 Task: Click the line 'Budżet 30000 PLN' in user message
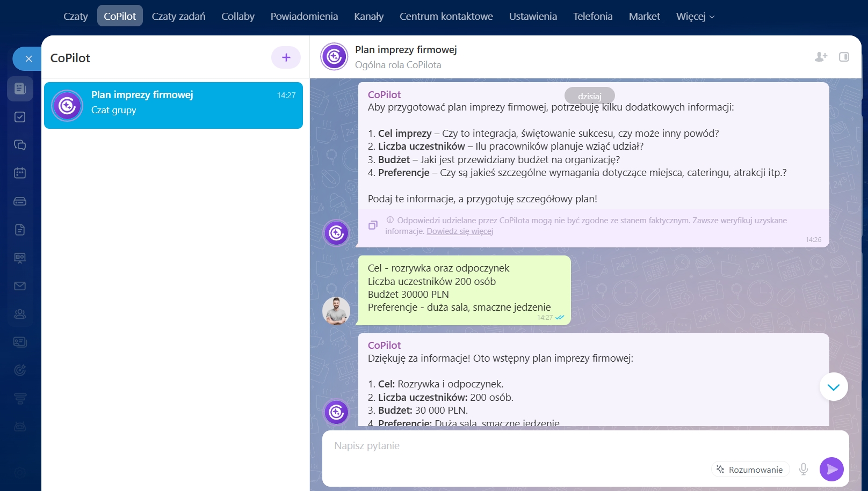pos(408,294)
